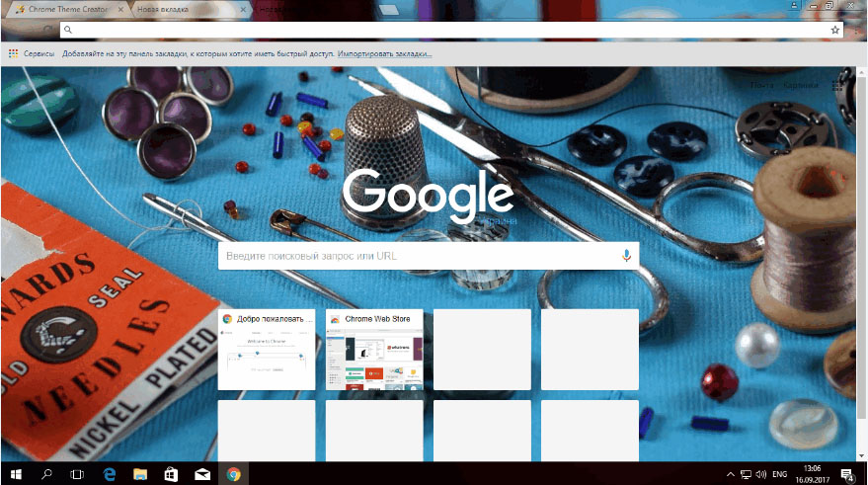
Task: Open the Mail app from the taskbar
Action: pyautogui.click(x=202, y=474)
